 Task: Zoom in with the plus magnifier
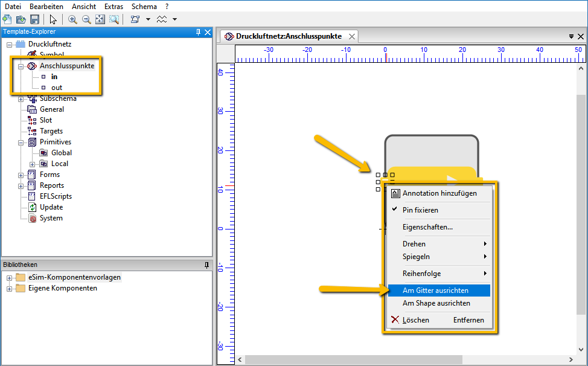point(72,19)
